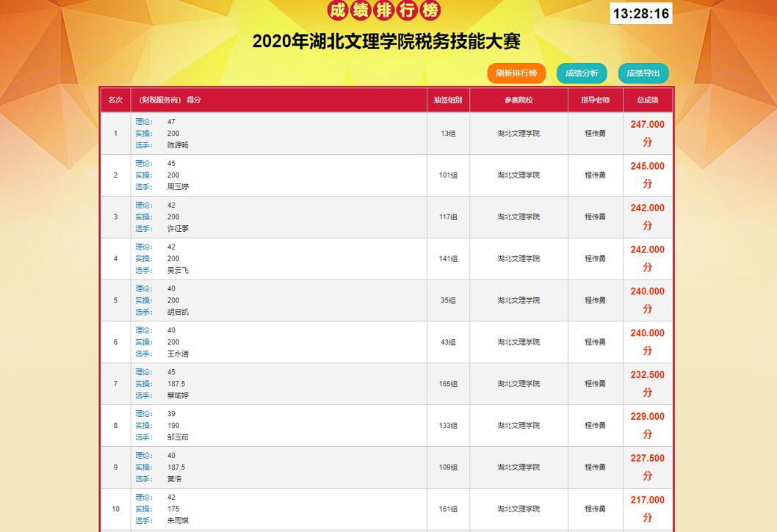The image size is (777, 532).
Task: Select the 101组 group cell
Action: (x=448, y=175)
